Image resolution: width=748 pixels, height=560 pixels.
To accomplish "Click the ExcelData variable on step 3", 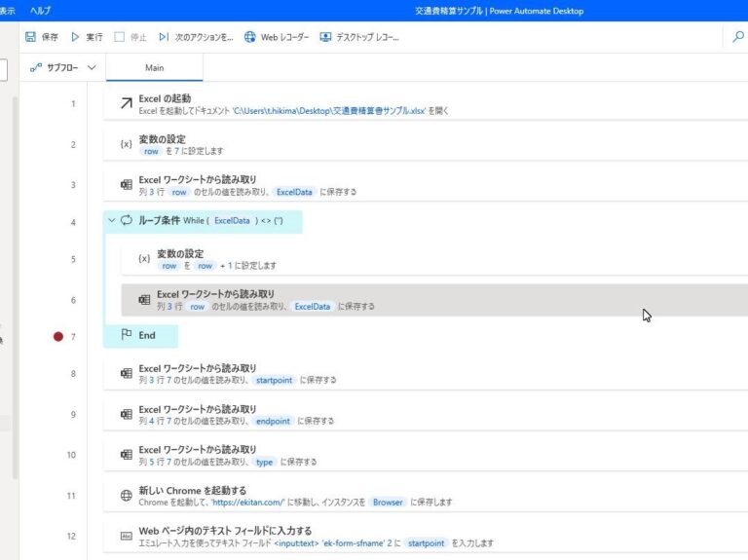I will click(x=294, y=192).
